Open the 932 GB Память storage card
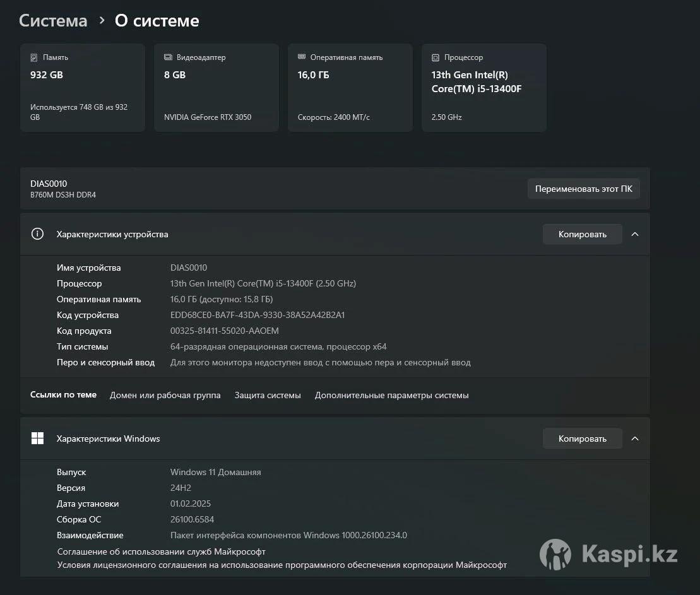Image resolution: width=700 pixels, height=595 pixels. pos(83,88)
